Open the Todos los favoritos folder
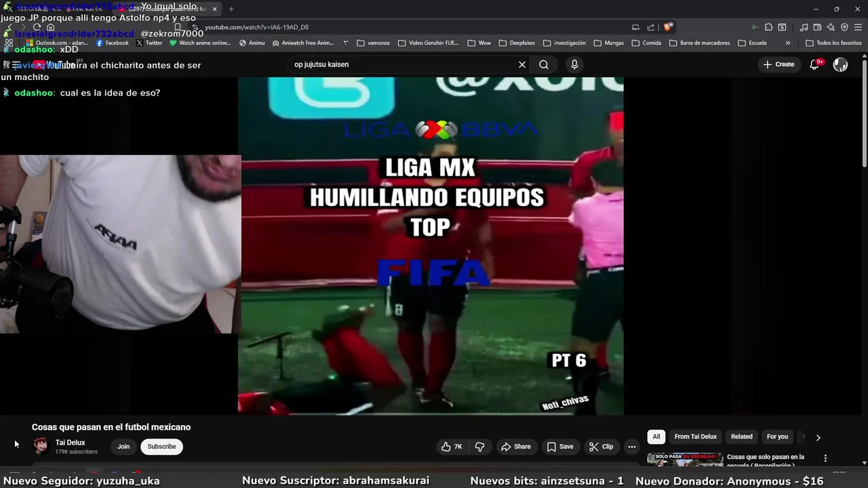This screenshot has width=868, height=488. (x=833, y=43)
